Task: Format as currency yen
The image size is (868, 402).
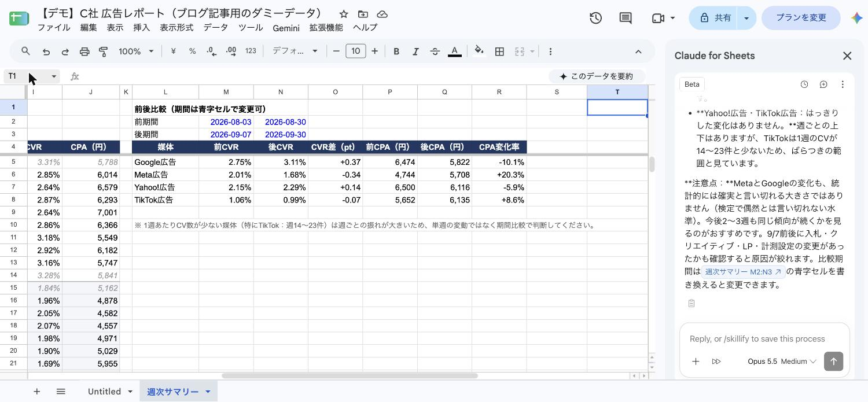Action: pyautogui.click(x=173, y=51)
